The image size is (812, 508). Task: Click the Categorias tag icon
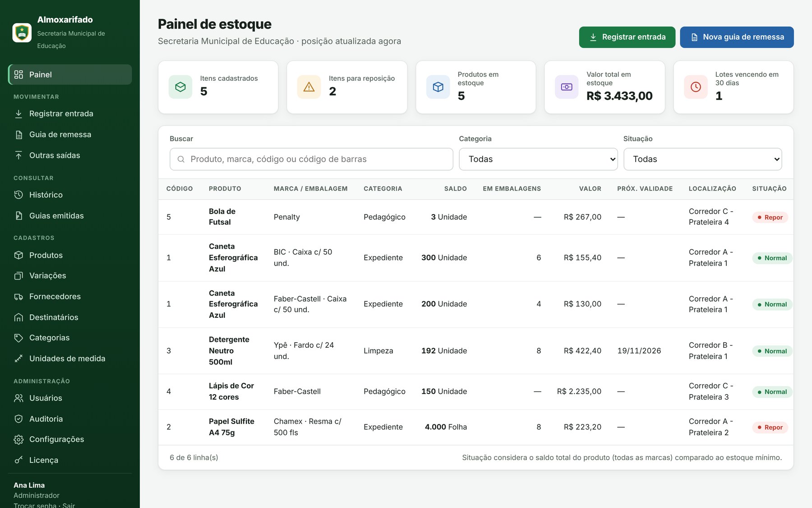[x=18, y=338]
